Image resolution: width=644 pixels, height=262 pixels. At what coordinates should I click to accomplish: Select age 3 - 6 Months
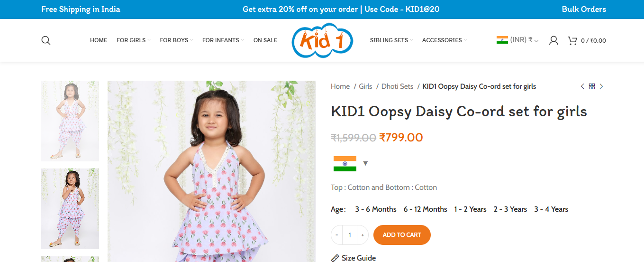[x=376, y=209]
